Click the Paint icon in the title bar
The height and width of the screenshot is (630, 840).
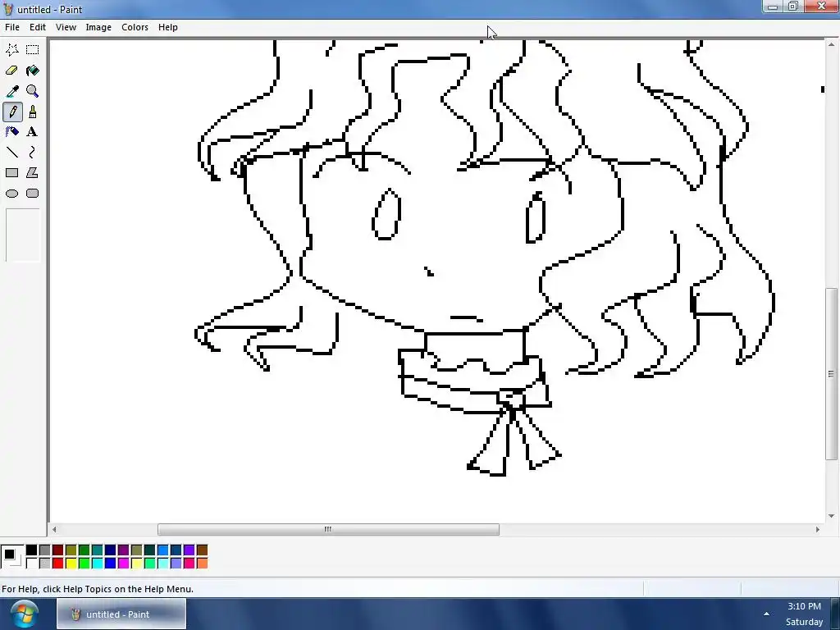click(x=8, y=9)
